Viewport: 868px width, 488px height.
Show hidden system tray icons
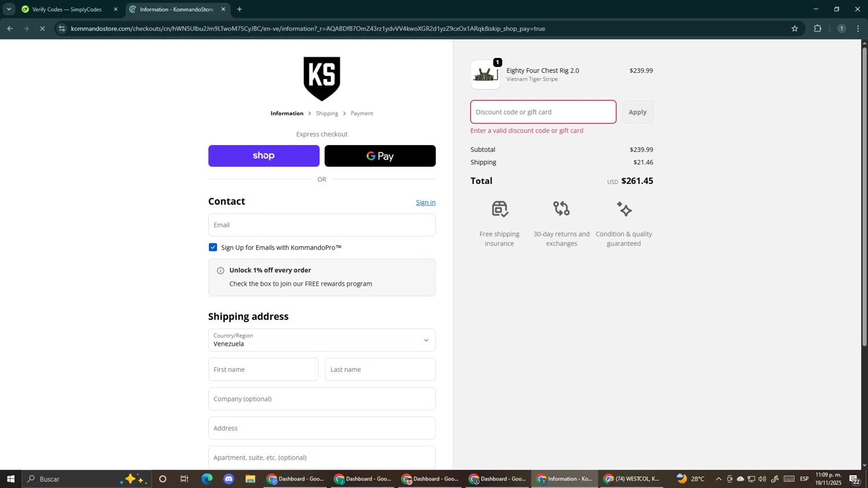[x=719, y=479]
